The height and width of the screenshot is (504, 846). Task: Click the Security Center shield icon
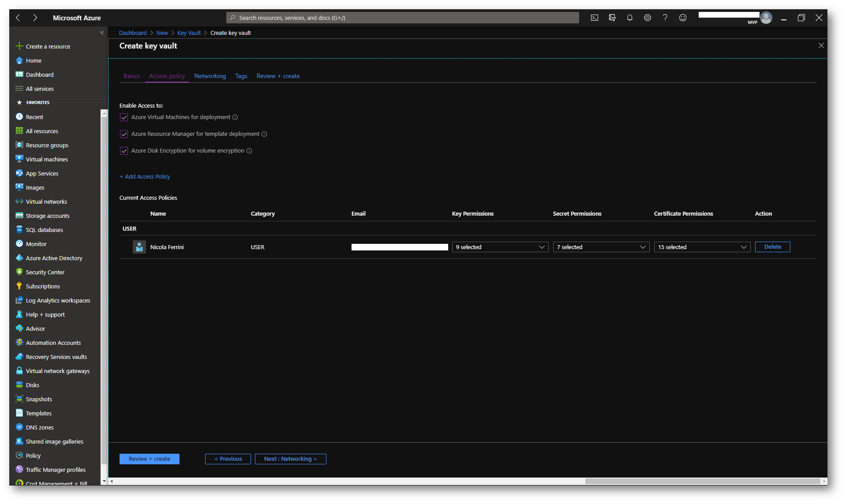pyautogui.click(x=19, y=272)
